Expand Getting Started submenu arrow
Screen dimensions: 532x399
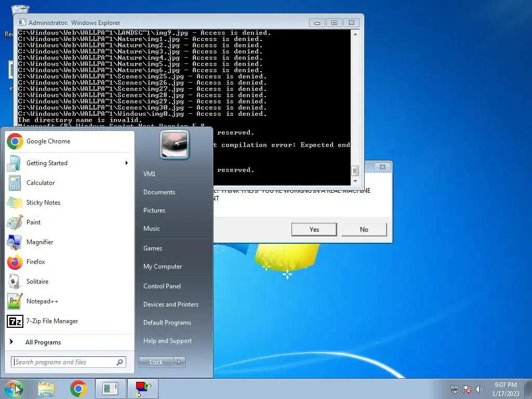[127, 163]
